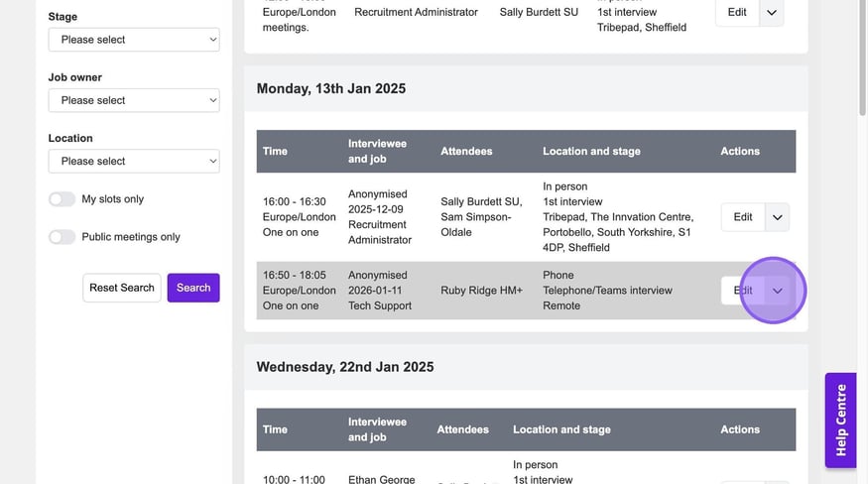Image resolution: width=868 pixels, height=484 pixels.
Task: Expand actions arrow for 16:00 - 16:30 slot
Action: pos(778,217)
